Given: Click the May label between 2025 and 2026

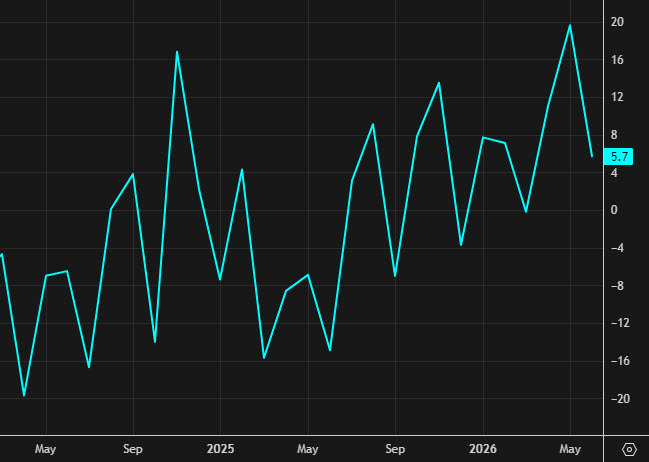Looking at the screenshot, I should pos(308,449).
